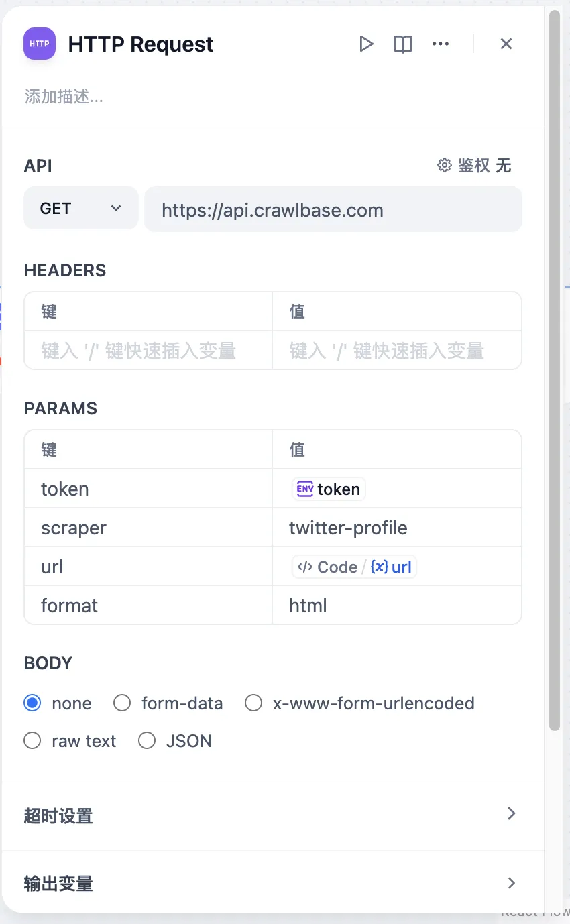The height and width of the screenshot is (924, 570).
Task: Select the form-data body option
Action: [x=122, y=703]
